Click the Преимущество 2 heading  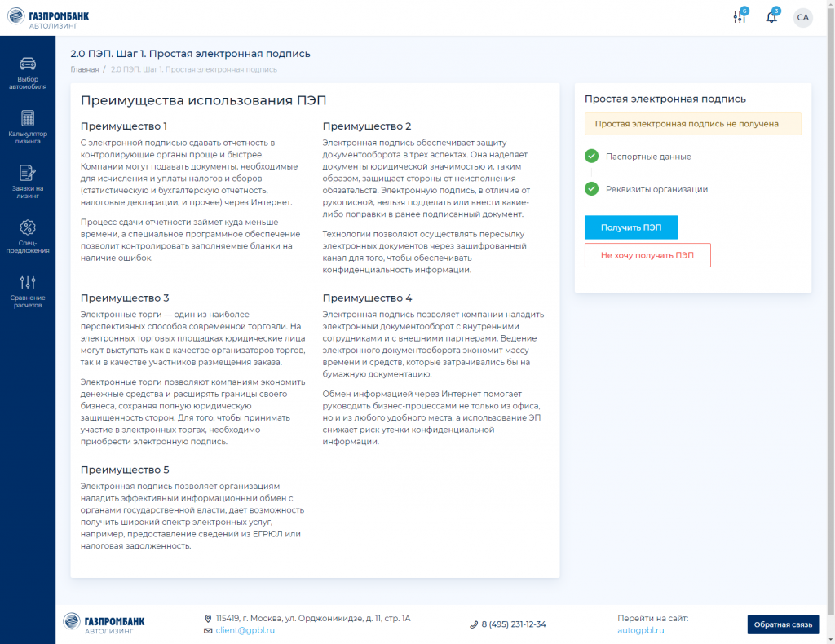[367, 126]
